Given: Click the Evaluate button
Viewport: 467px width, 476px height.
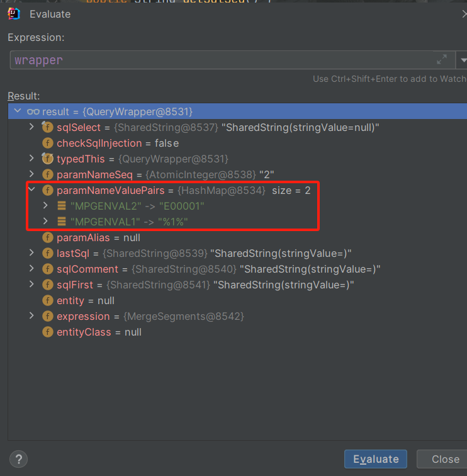Looking at the screenshot, I should (376, 459).
